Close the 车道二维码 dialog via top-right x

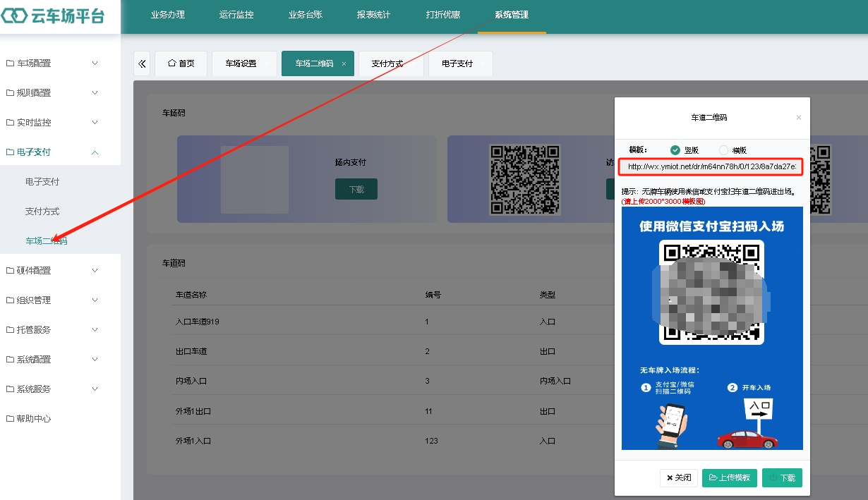pos(799,118)
